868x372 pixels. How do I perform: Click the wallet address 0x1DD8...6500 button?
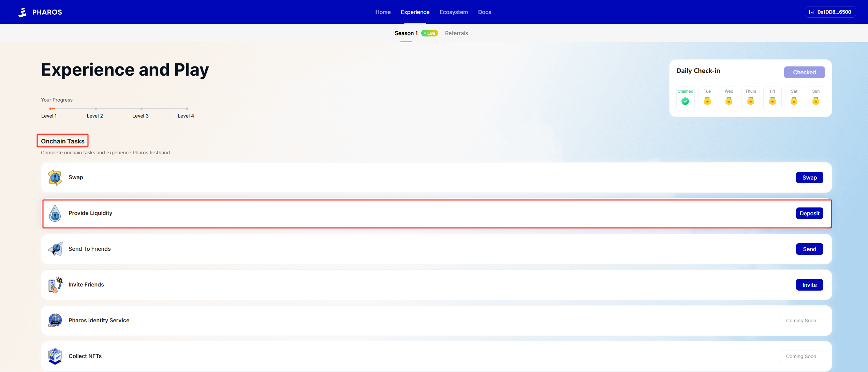830,12
